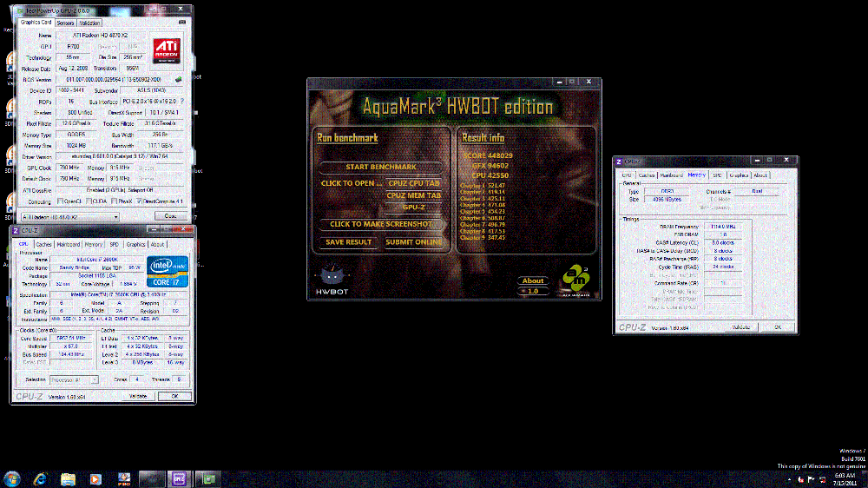Show hidden system tray icons

coord(790,479)
